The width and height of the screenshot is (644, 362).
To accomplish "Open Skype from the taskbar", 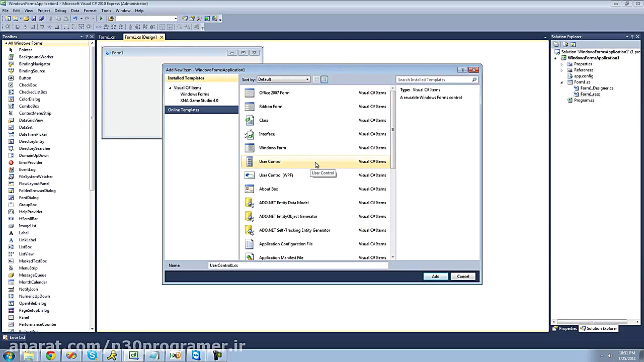I will [92, 356].
